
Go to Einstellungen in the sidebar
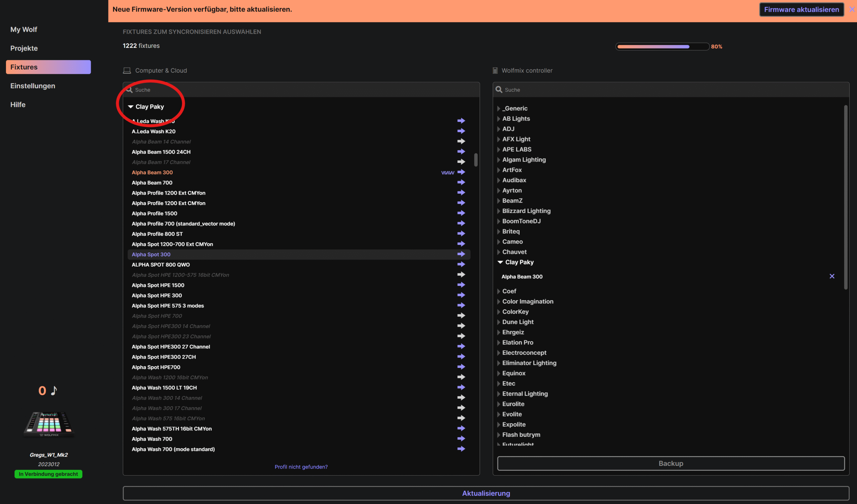pyautogui.click(x=33, y=86)
